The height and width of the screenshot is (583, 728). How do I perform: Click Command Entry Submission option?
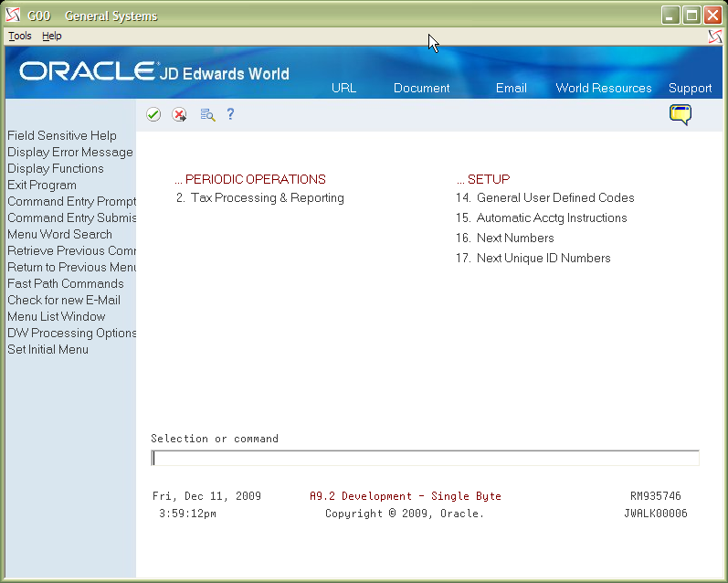click(x=71, y=217)
